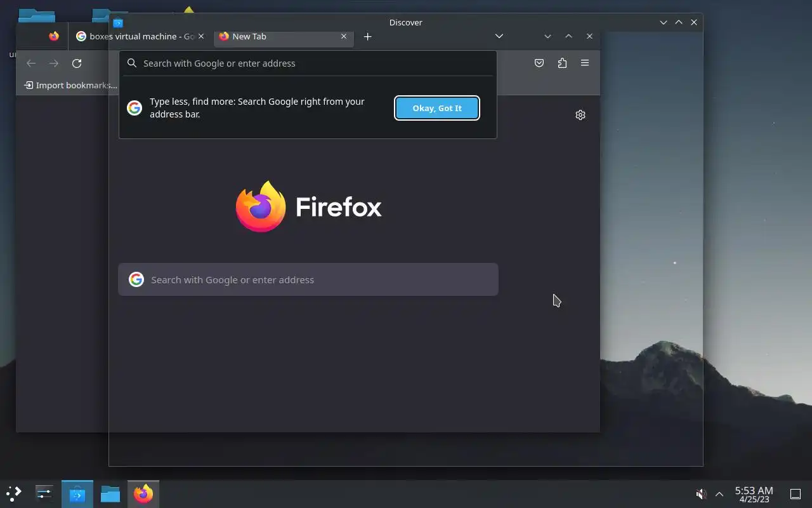Click the Firefox taskbar icon
This screenshot has height=508, width=812.
pos(143,493)
